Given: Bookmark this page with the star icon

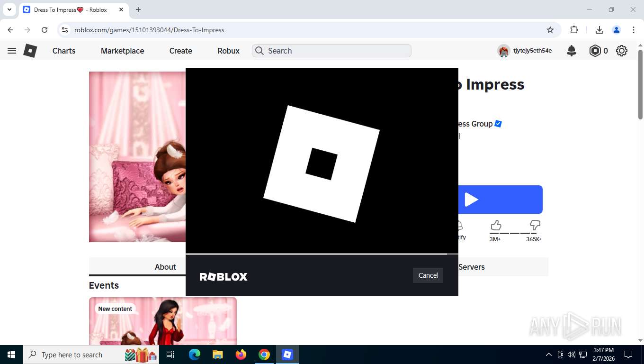Looking at the screenshot, I should click(550, 30).
